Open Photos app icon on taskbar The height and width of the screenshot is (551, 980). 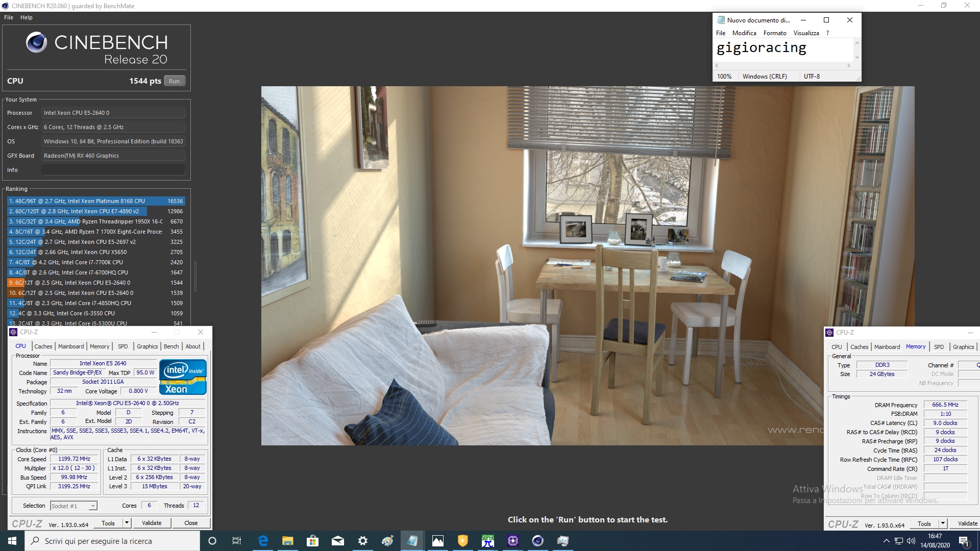click(437, 541)
